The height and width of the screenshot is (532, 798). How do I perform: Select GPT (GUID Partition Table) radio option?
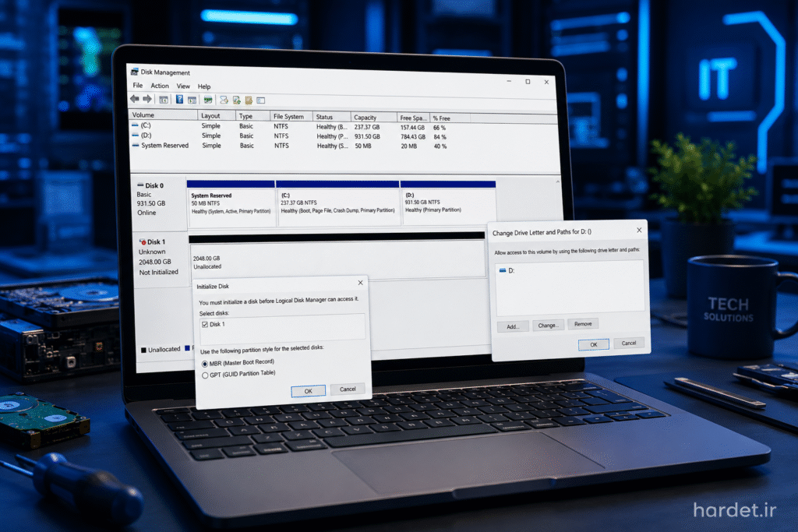coord(205,375)
